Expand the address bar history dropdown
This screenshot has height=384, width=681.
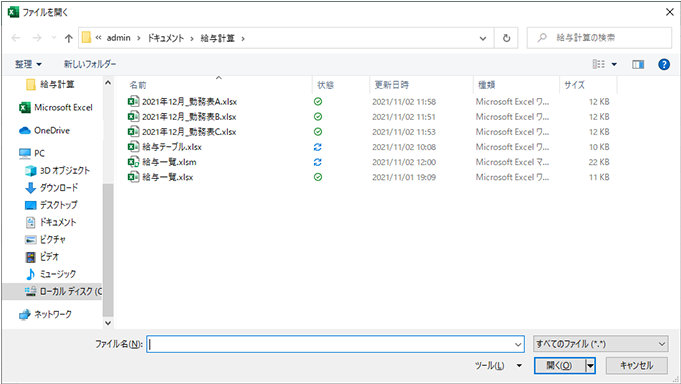point(483,38)
